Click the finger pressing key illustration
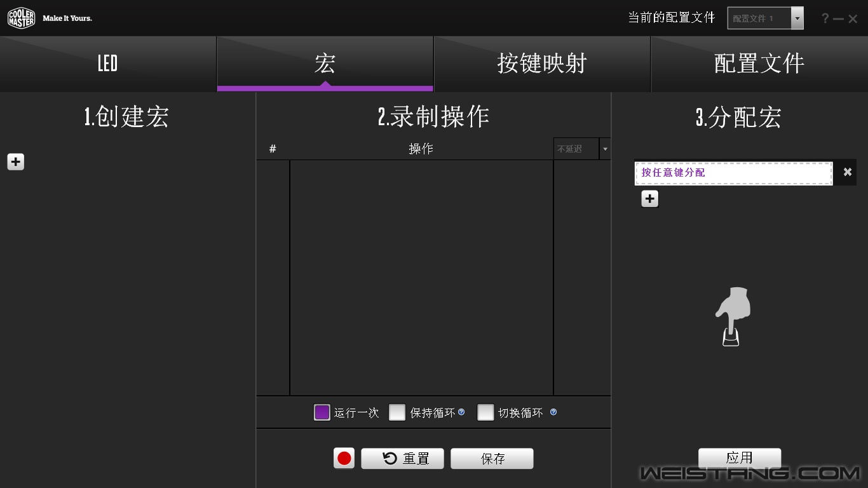This screenshot has height=488, width=868. click(733, 316)
